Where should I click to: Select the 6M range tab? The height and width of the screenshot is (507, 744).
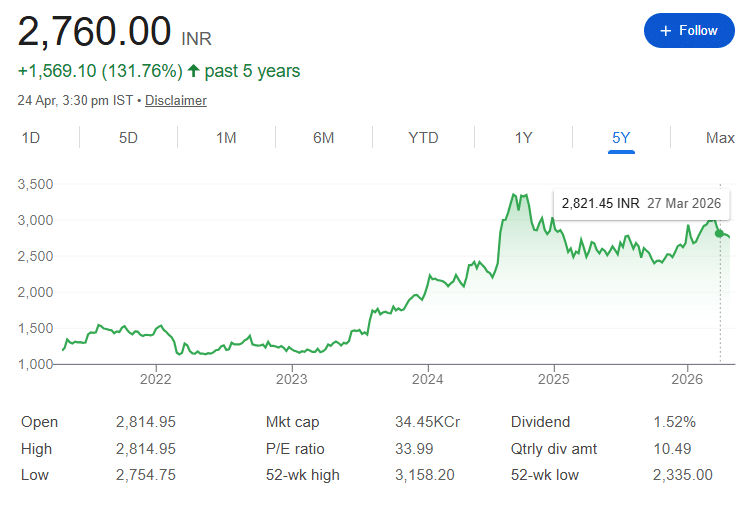(x=323, y=138)
